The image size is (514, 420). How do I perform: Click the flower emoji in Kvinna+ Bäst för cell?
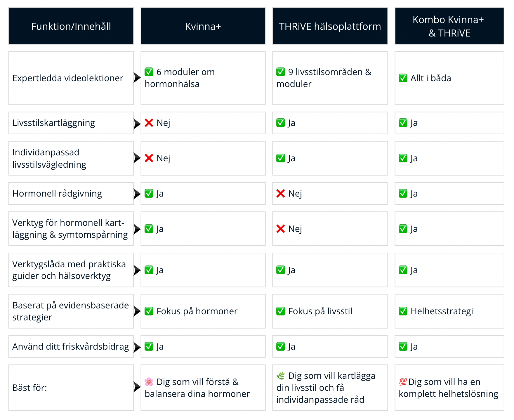(149, 382)
